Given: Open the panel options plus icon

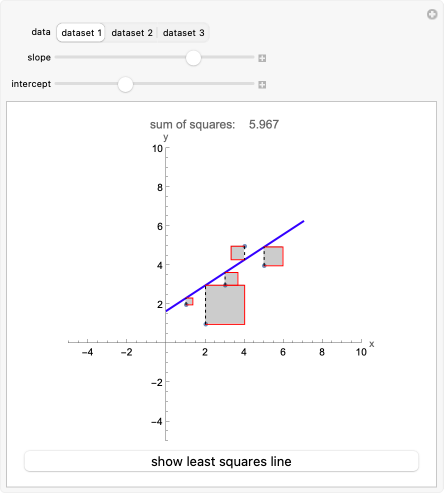Looking at the screenshot, I should click(x=432, y=14).
